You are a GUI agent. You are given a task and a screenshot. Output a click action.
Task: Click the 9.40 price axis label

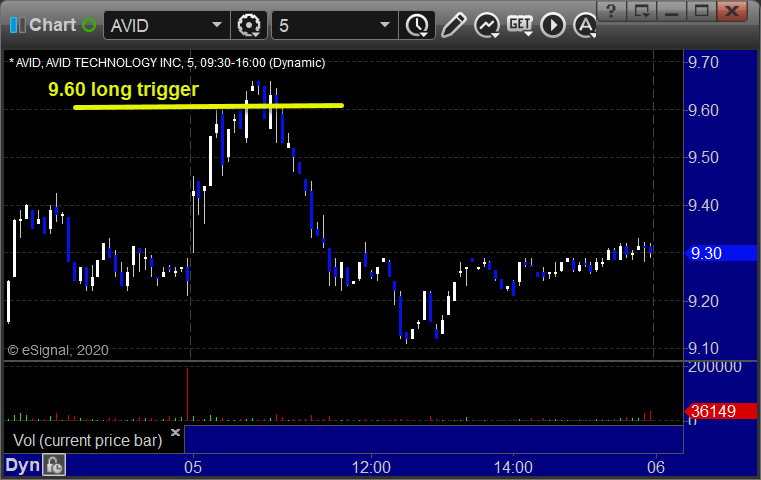pyautogui.click(x=703, y=205)
